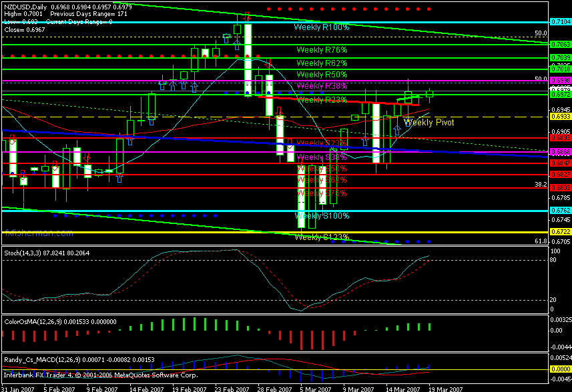This screenshot has height=392, width=572.
Task: Click the 19 Mar 2007 date label
Action: (x=445, y=387)
